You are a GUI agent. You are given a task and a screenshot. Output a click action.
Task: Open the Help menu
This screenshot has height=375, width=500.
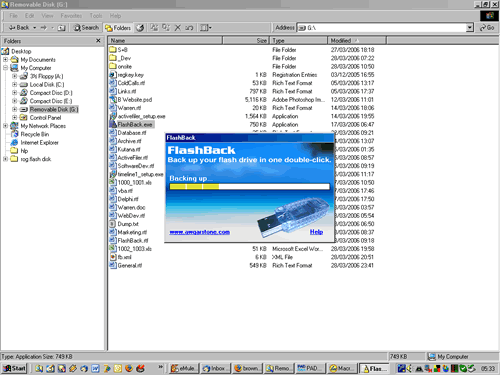tap(115, 16)
